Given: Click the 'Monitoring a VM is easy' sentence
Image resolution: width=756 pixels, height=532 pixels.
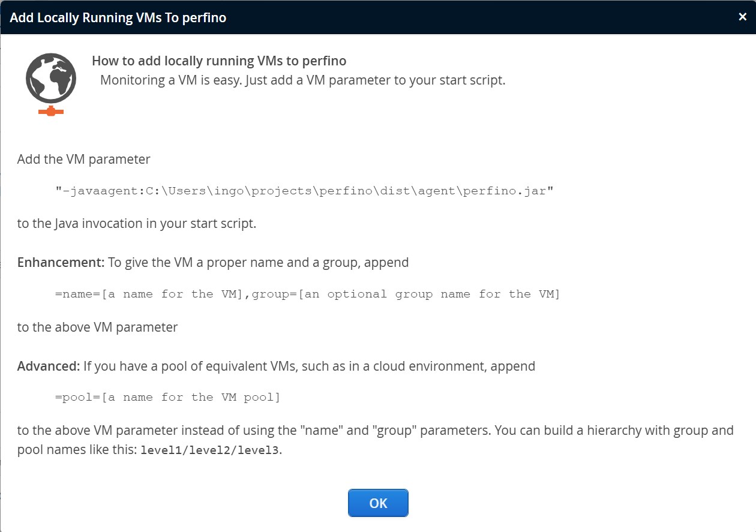Looking at the screenshot, I should click(302, 80).
